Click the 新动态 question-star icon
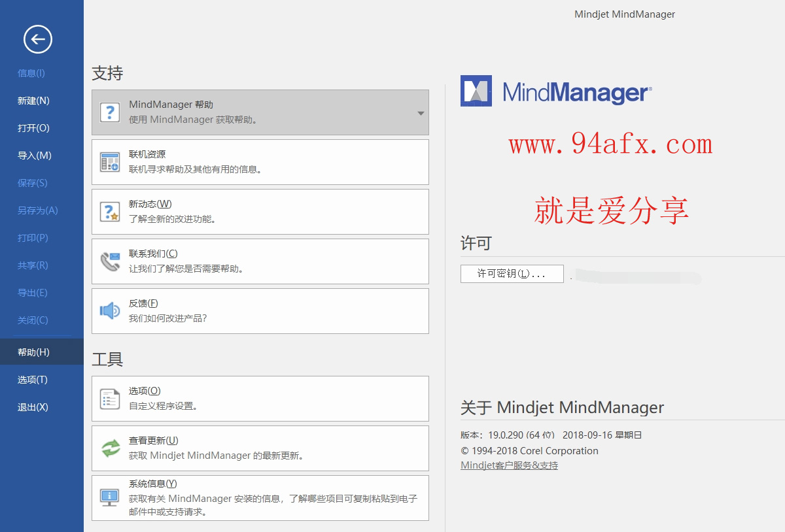 click(110, 212)
